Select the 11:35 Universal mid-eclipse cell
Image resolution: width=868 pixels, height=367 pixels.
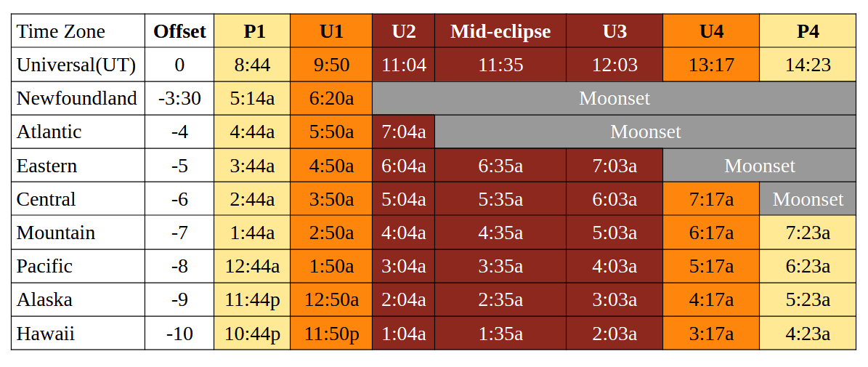[500, 65]
